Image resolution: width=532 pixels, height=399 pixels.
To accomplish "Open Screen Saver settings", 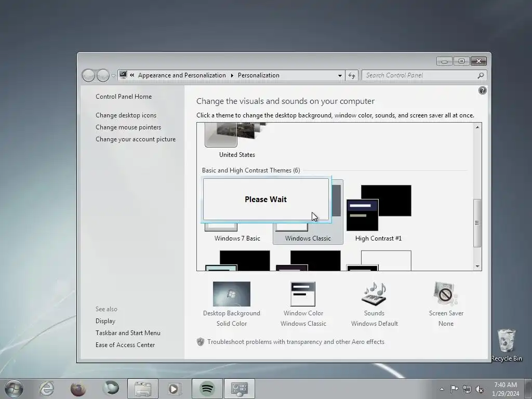I will [446, 304].
